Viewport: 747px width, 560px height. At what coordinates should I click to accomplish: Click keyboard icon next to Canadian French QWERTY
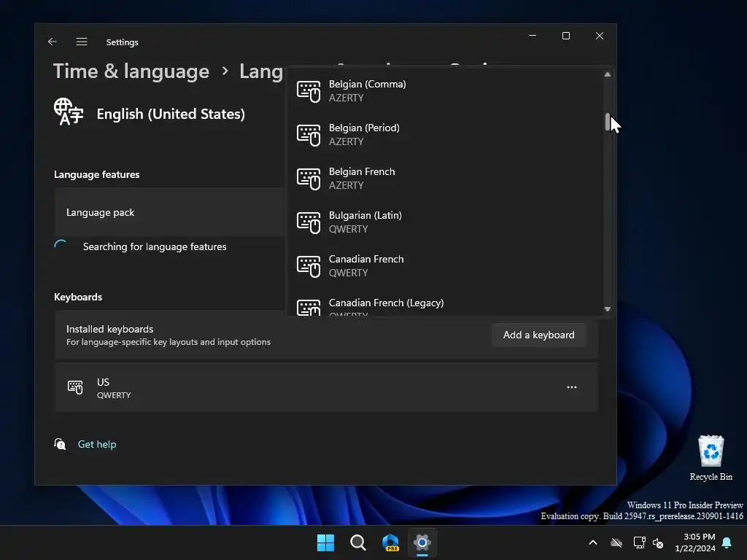[x=309, y=266]
